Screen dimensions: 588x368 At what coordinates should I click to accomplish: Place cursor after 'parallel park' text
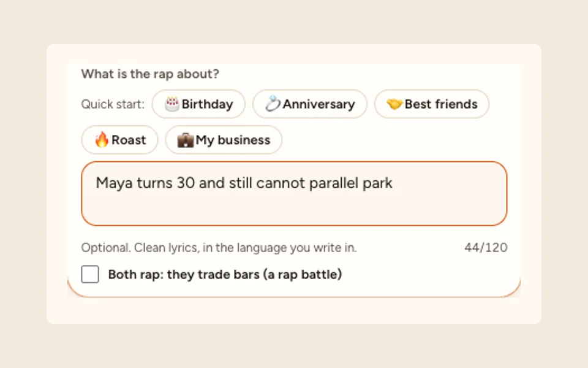[393, 183]
